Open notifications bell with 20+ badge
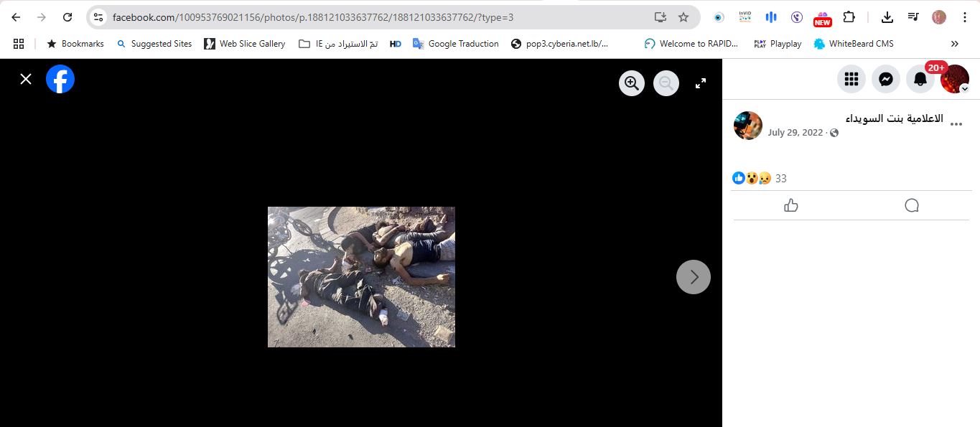 click(920, 79)
